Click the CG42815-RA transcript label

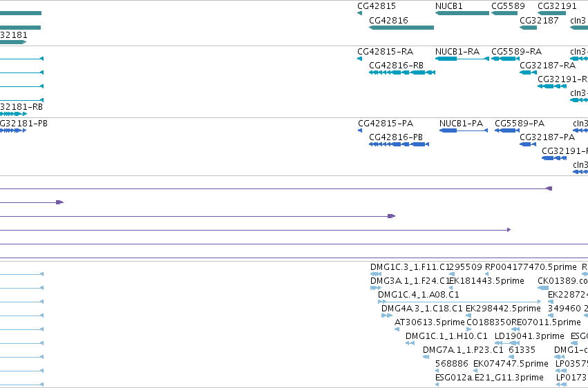coord(385,51)
